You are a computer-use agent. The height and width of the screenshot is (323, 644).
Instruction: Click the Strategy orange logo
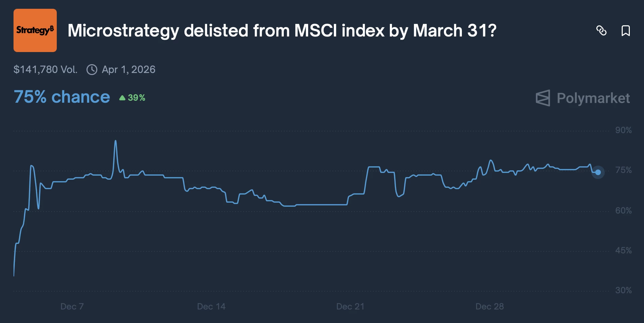tap(35, 30)
